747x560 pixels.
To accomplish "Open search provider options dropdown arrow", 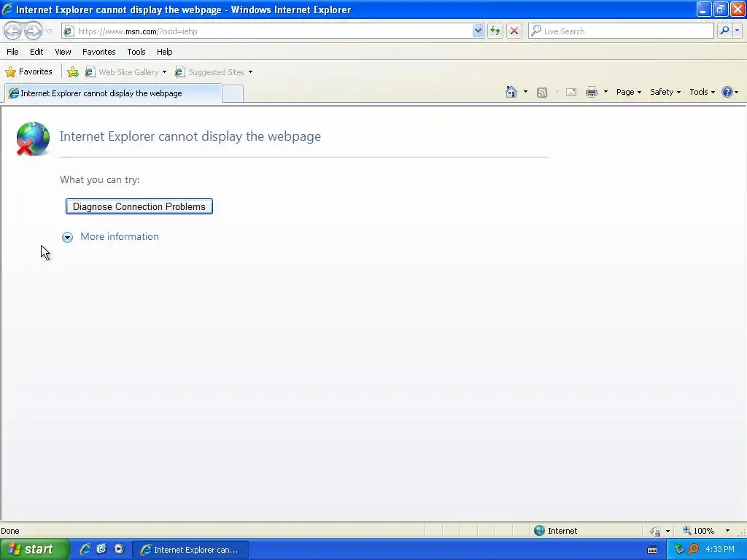I will (x=738, y=31).
